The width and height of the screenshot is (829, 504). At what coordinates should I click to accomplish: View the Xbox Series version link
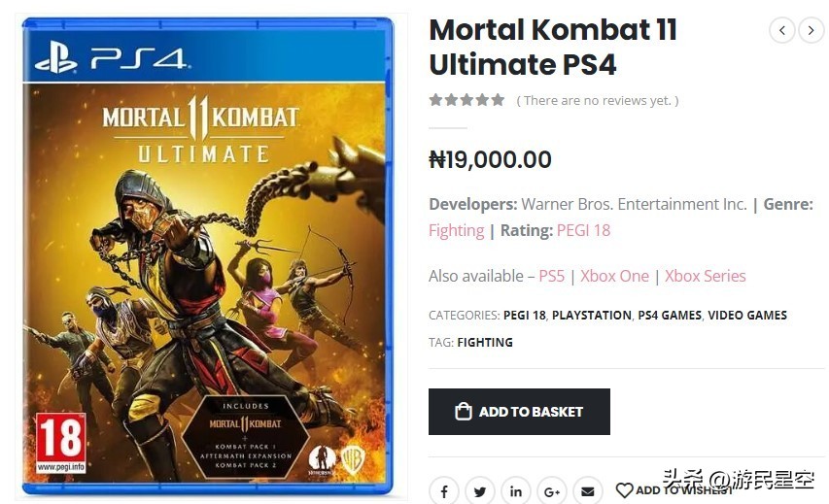pos(705,276)
